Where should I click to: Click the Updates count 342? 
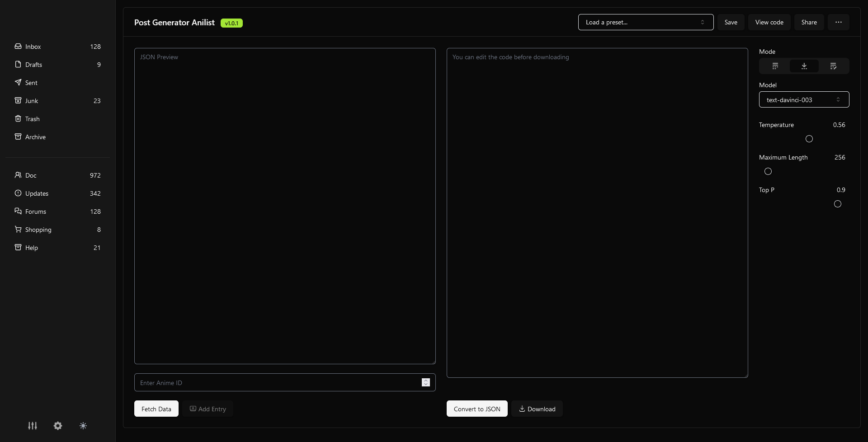(95, 193)
